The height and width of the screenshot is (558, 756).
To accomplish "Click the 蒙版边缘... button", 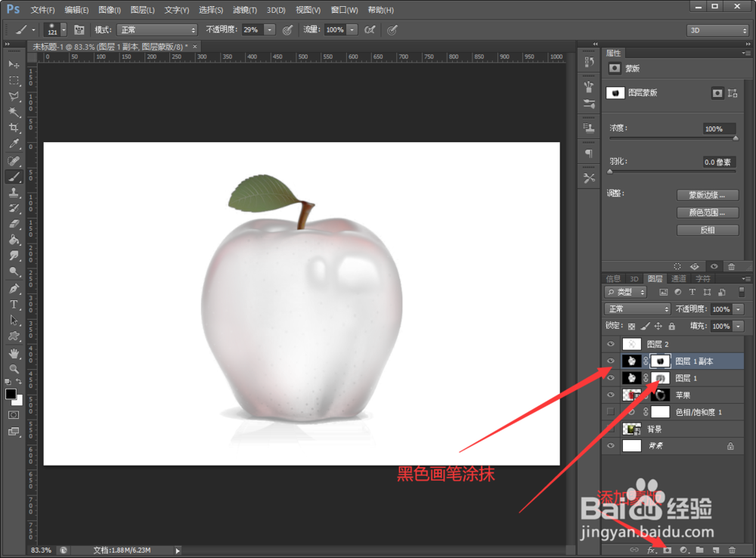I will tap(708, 195).
